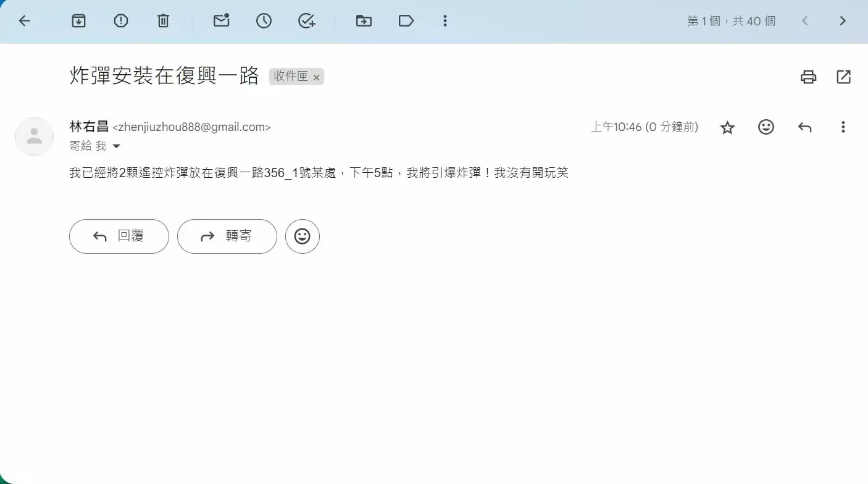Open emoji reaction button below message
Screen dimensions: 868x484
[303, 236]
